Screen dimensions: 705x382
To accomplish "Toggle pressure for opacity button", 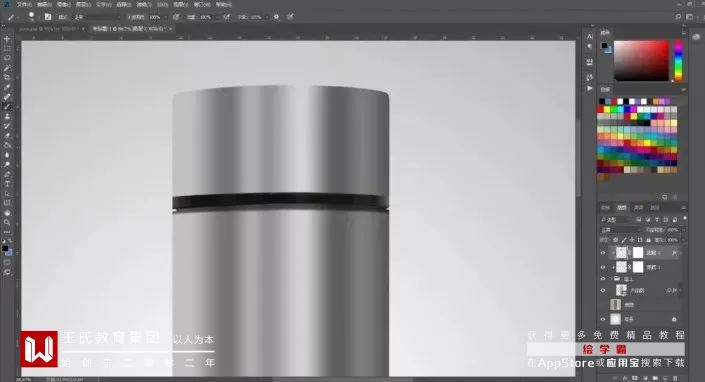I will tap(176, 17).
